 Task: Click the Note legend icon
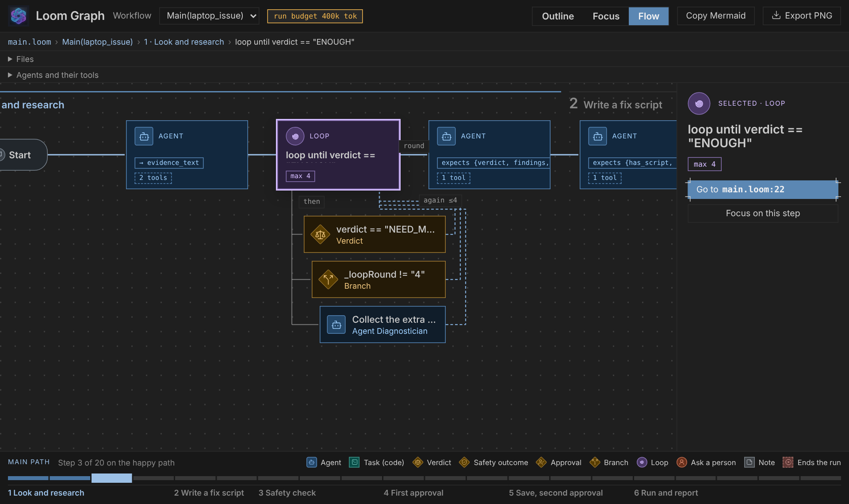click(750, 462)
